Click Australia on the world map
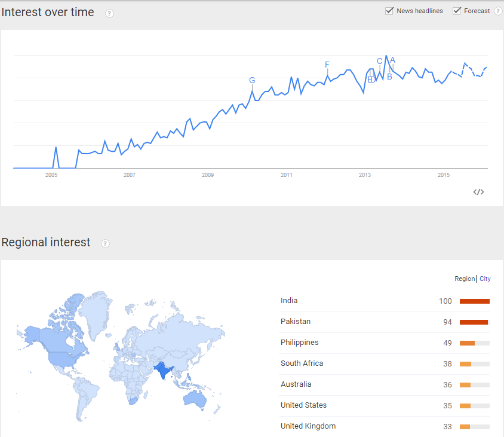 tap(195, 399)
